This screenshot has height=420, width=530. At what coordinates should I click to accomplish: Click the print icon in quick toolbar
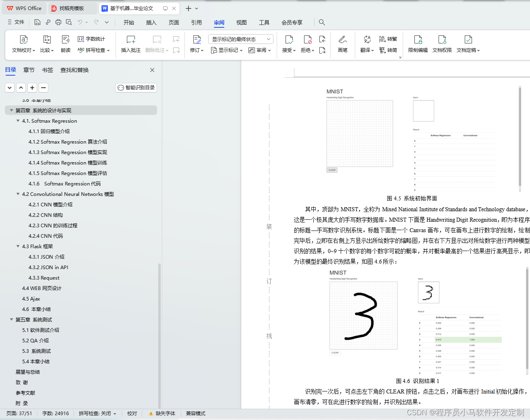58,22
